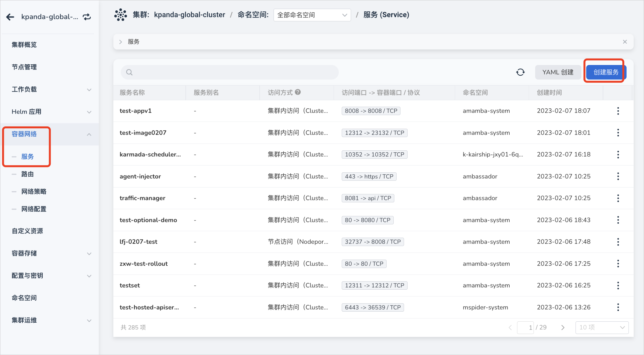644x355 pixels.
Task: Open 集群概览 in the sidebar
Action: pos(24,45)
